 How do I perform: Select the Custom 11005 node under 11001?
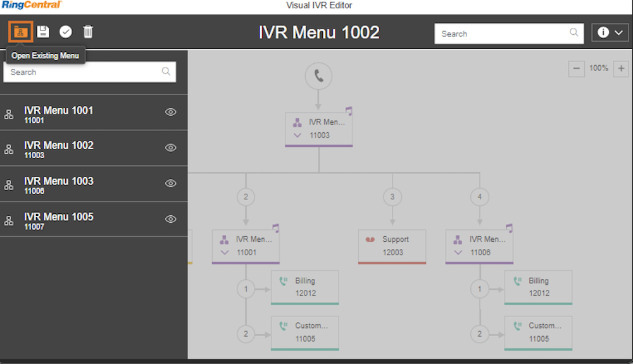click(x=305, y=333)
